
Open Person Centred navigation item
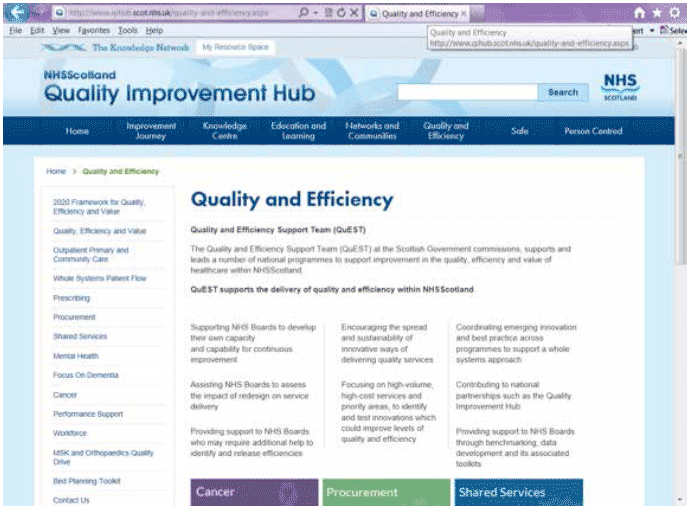593,131
